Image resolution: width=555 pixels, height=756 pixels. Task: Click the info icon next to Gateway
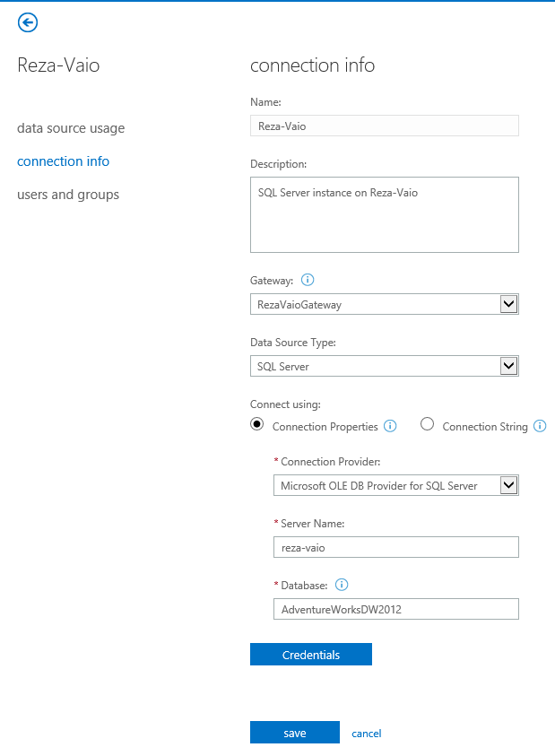pos(308,279)
